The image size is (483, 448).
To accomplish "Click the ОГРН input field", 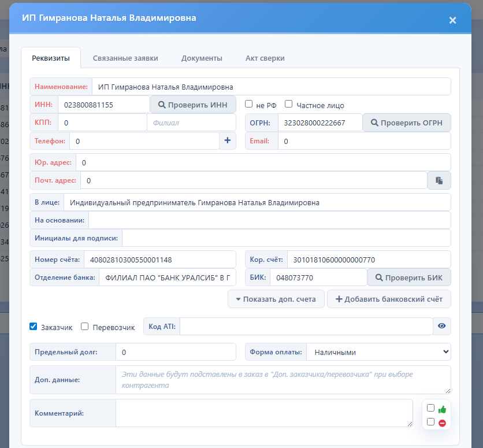I will (x=320, y=123).
